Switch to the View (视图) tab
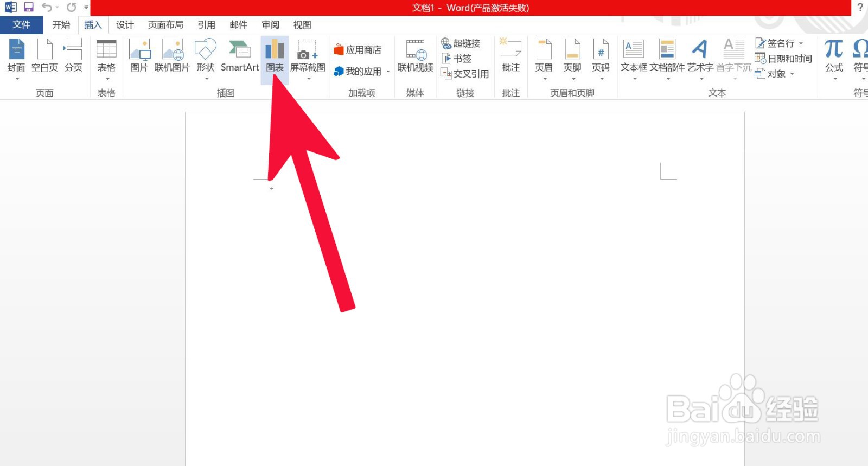 [x=302, y=25]
